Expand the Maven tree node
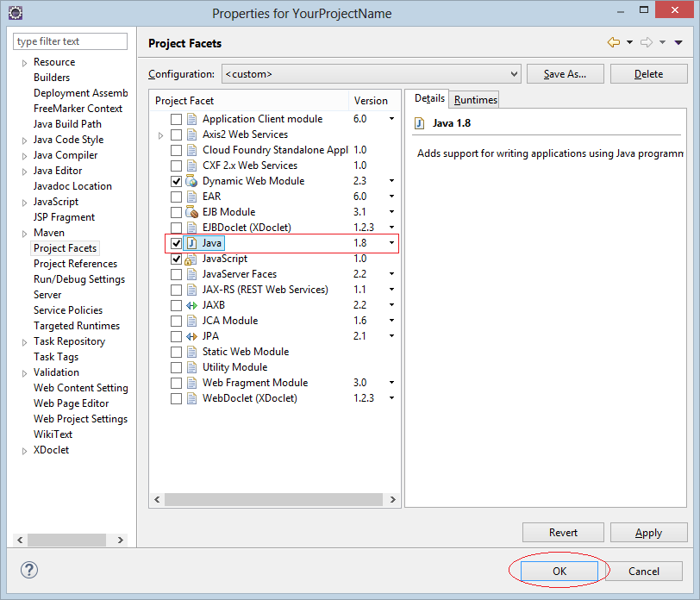Image resolution: width=700 pixels, height=600 pixels. click(x=24, y=234)
